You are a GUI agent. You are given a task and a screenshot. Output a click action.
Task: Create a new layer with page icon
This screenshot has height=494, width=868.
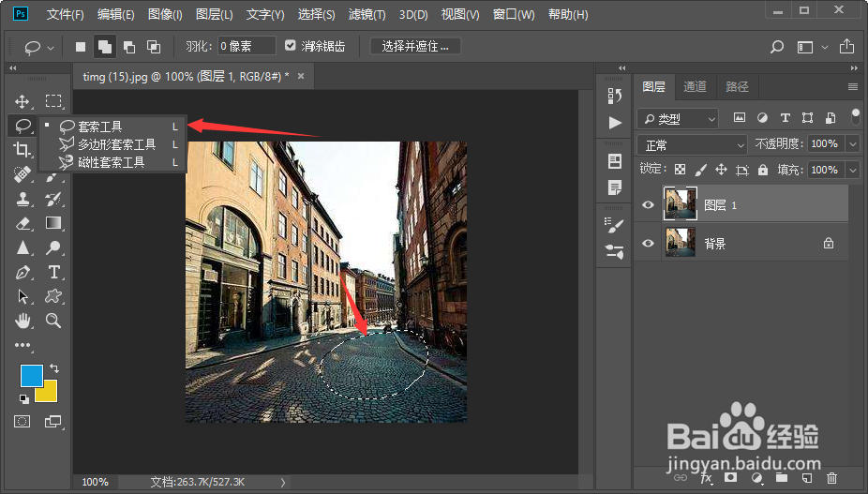pyautogui.click(x=807, y=477)
